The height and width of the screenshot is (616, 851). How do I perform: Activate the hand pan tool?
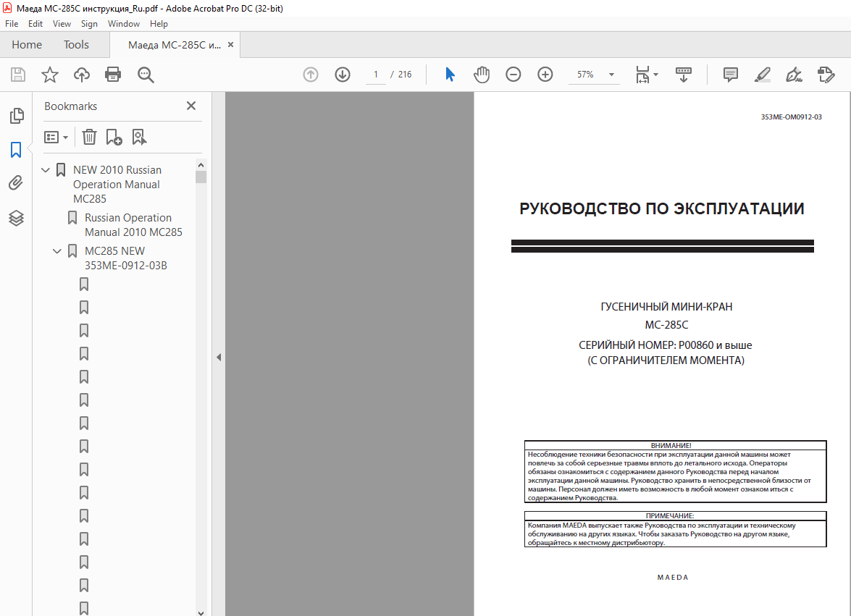tap(482, 75)
